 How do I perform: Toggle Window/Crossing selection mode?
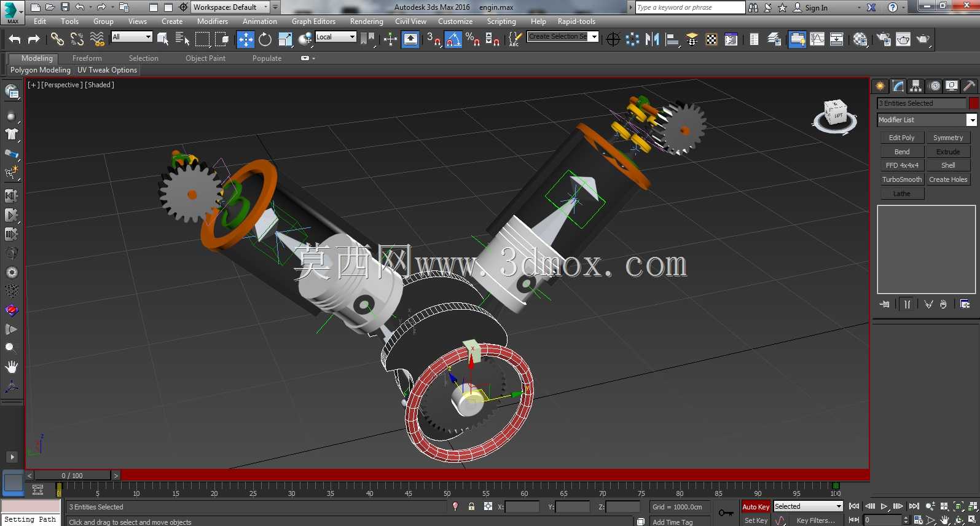(222, 39)
